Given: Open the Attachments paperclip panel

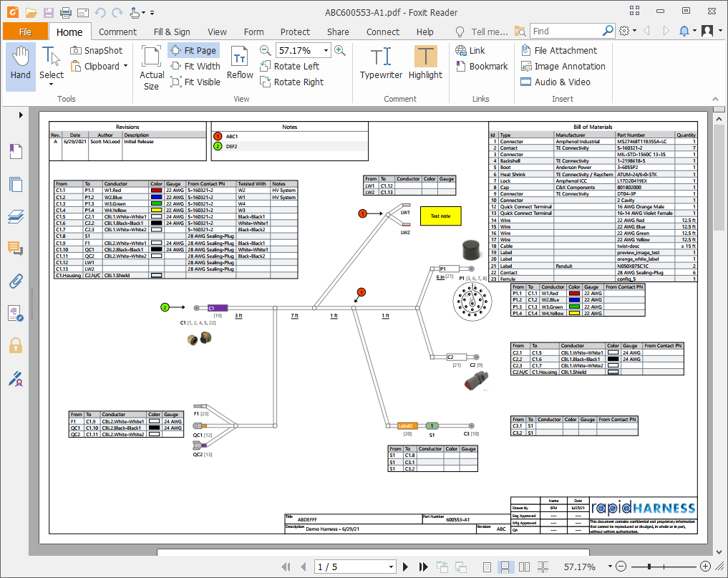Looking at the screenshot, I should 16,281.
